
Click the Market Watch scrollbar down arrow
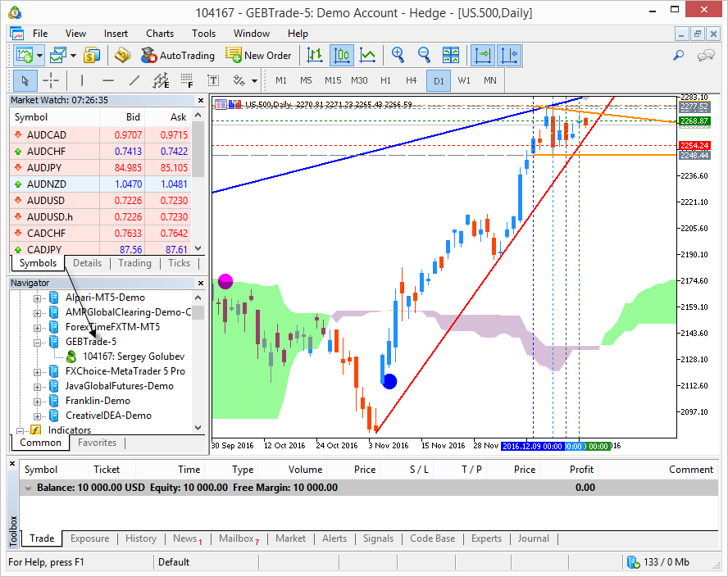pos(198,248)
